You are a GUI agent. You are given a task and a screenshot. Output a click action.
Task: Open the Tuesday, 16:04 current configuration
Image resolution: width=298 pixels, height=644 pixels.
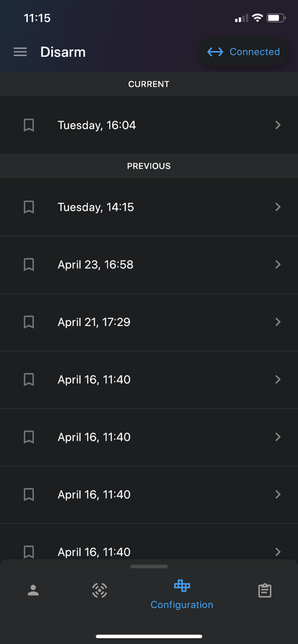coord(149,125)
